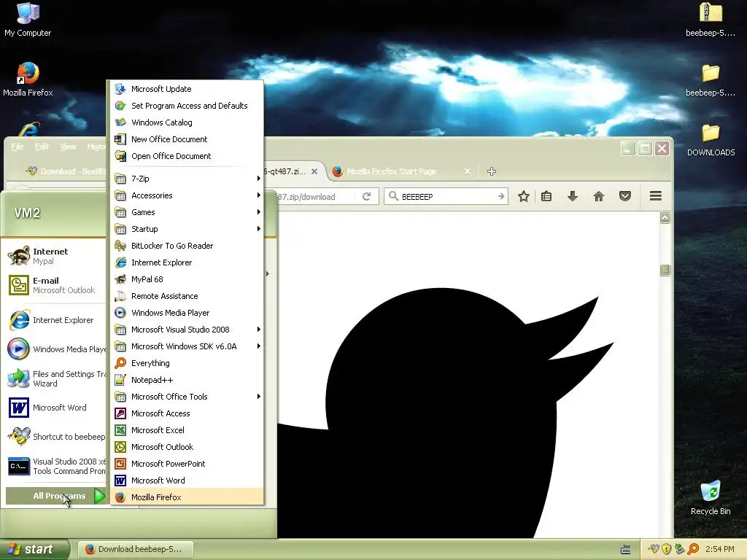
Task: Click the Internet Explorer icon in programs list
Action: (120, 262)
